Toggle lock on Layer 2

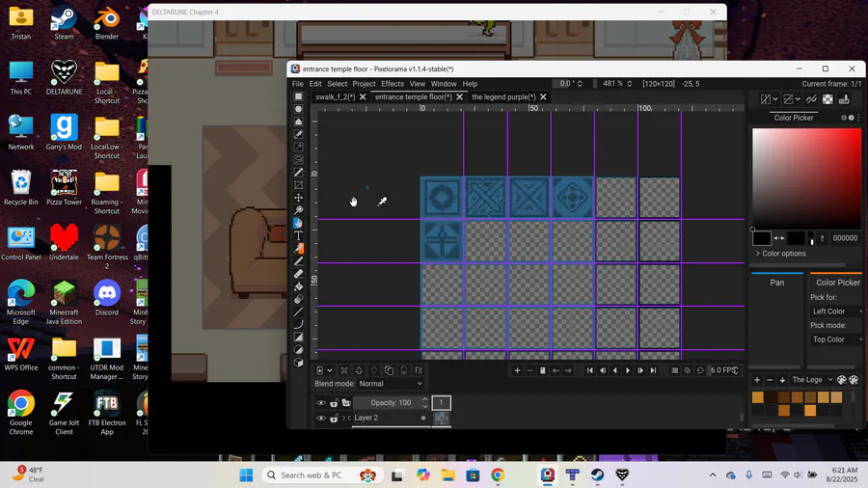(334, 418)
